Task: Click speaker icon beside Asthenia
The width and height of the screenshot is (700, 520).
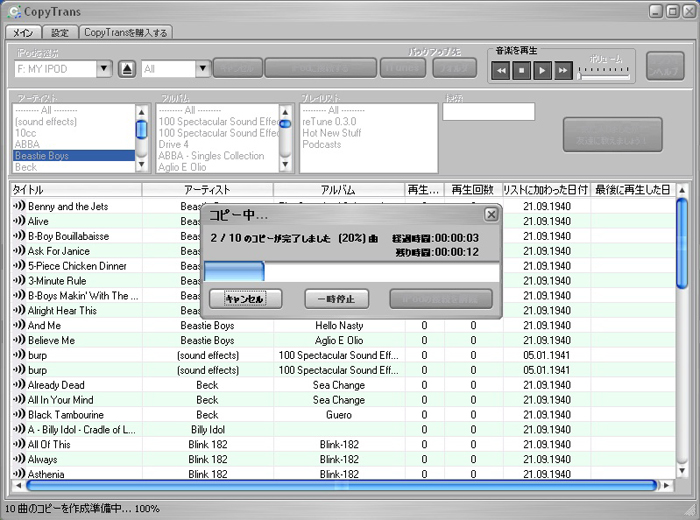Action: 19,474
